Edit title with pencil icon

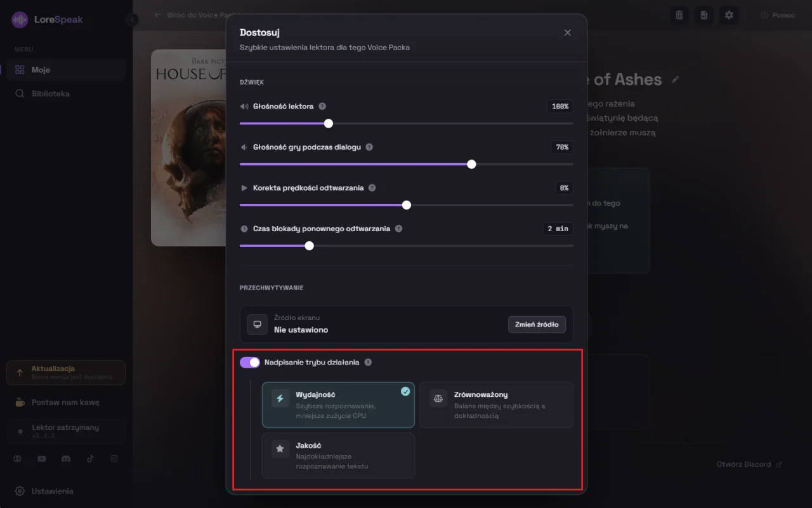pos(676,79)
